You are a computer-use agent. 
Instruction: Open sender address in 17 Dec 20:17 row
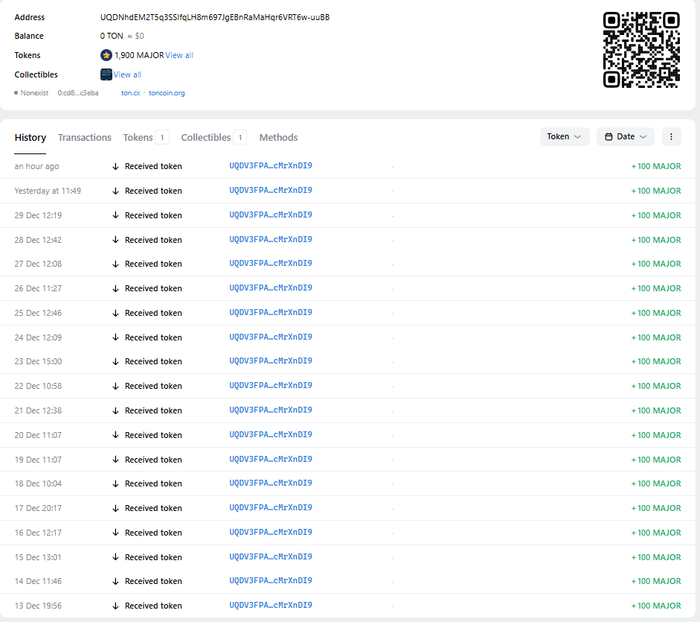tap(271, 508)
